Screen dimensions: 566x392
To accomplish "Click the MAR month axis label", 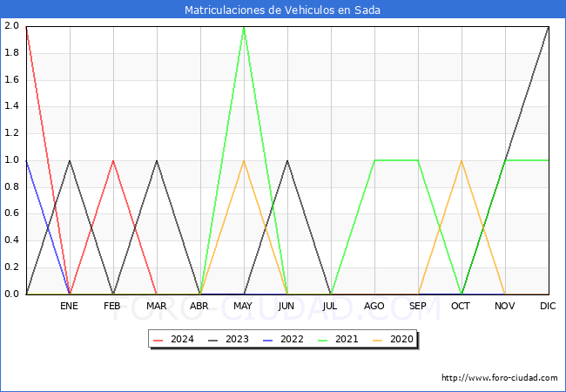I will click(x=156, y=306).
